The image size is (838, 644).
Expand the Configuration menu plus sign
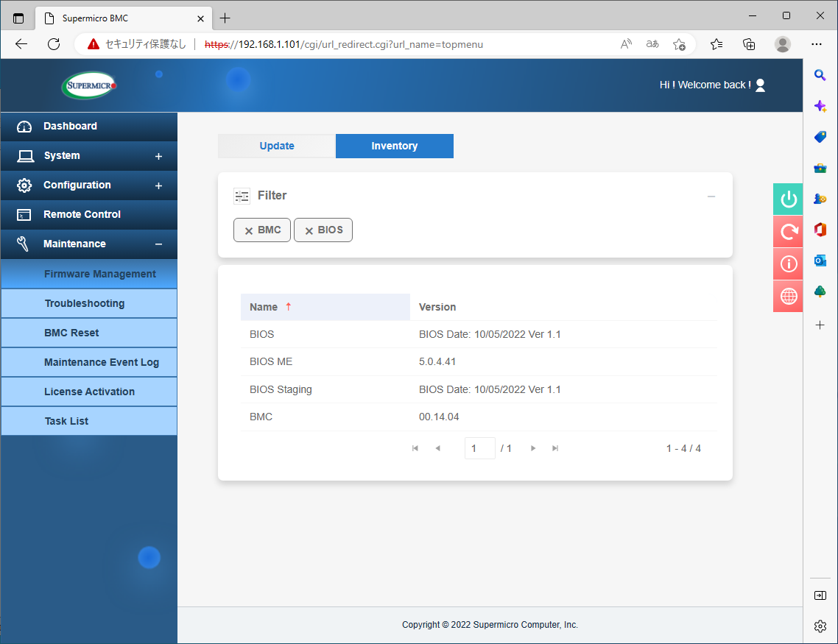tap(158, 185)
